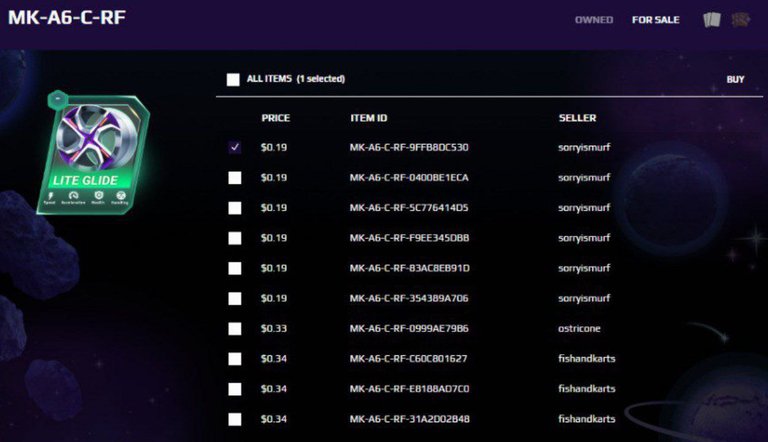The height and width of the screenshot is (442, 768).
Task: Click the MK-A6-C-RF page title
Action: point(67,18)
